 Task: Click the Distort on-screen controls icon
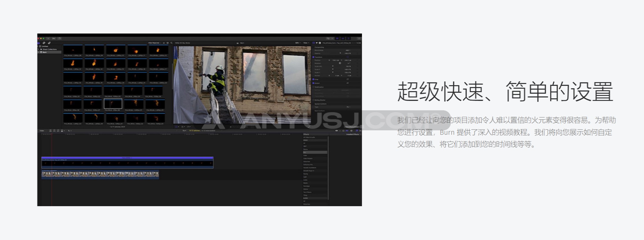click(x=348, y=83)
